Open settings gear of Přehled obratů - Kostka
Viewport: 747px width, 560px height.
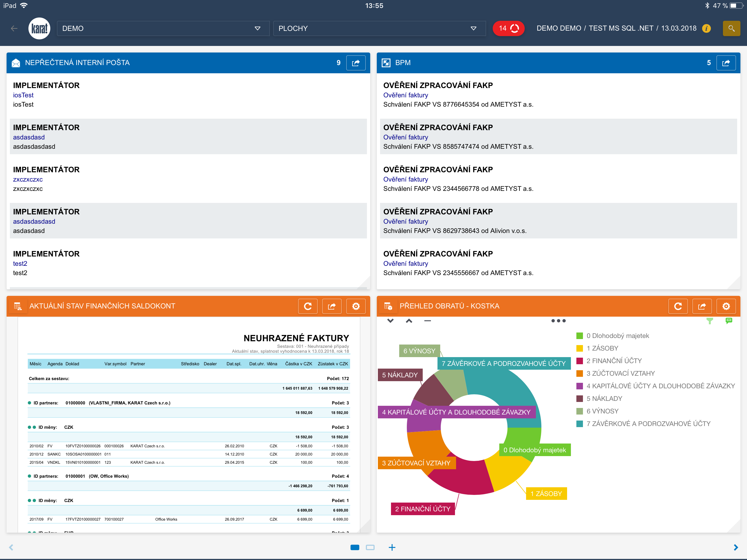click(x=726, y=306)
